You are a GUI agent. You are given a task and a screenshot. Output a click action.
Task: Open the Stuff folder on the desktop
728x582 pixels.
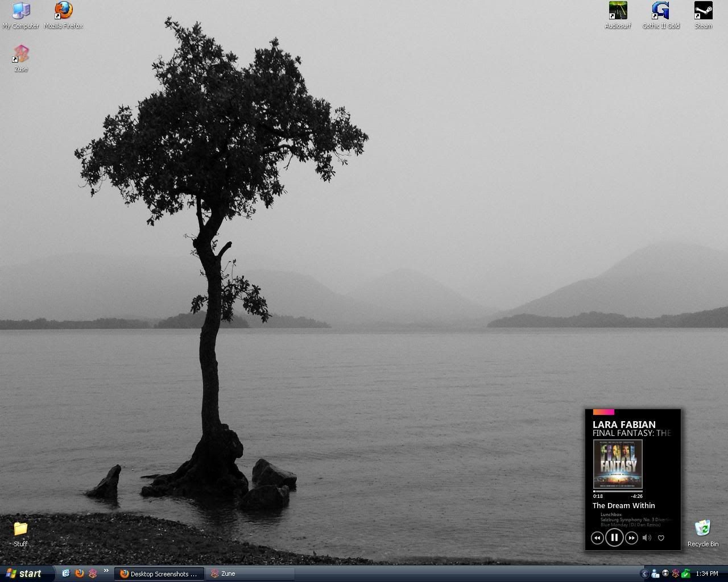(20, 533)
